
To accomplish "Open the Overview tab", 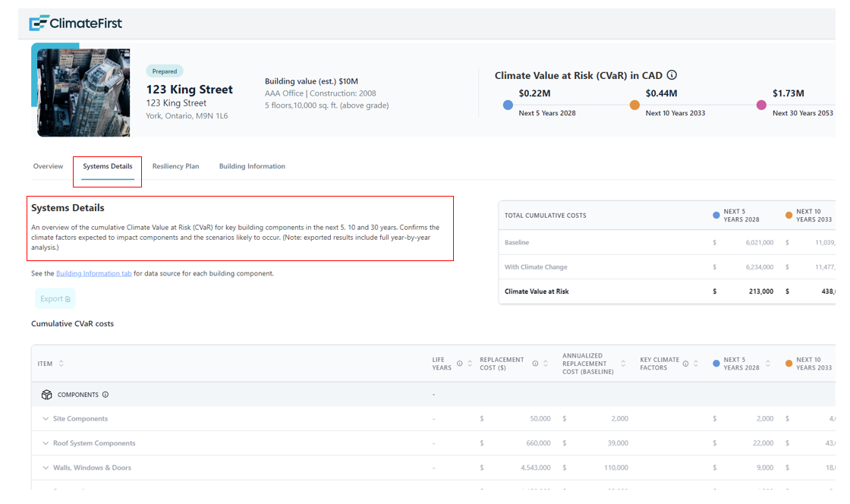I will click(48, 165).
